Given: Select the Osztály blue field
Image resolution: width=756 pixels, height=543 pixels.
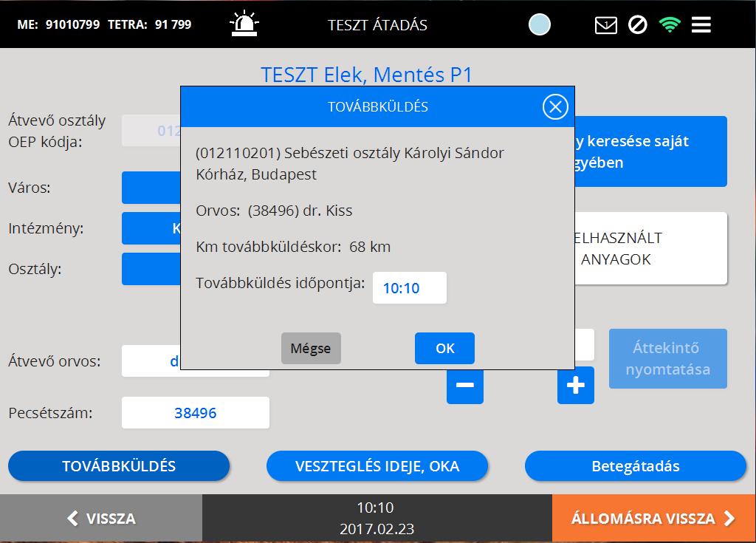Looking at the screenshot, I should coord(151,268).
